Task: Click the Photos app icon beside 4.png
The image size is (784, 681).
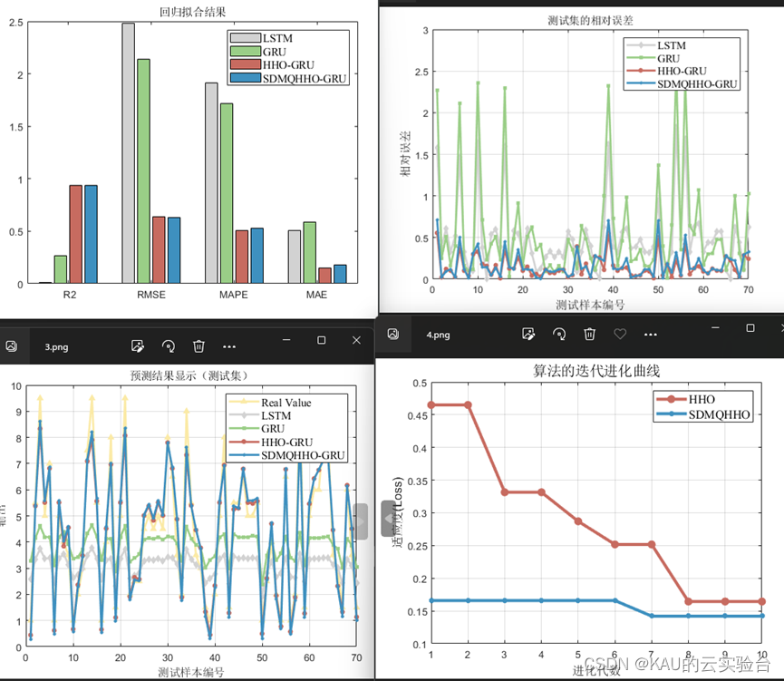Action: point(393,334)
